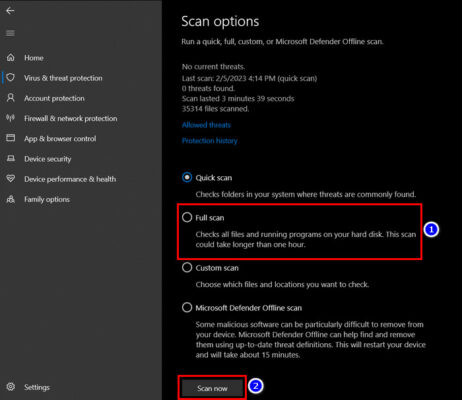Select the Quick scan radio button
Viewport: 462px width, 400px height.
pos(187,177)
